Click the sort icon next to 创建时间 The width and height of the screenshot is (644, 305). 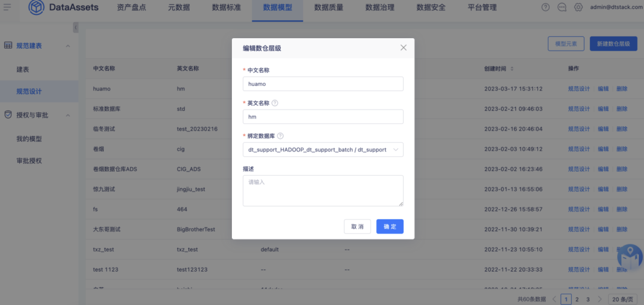(x=512, y=69)
